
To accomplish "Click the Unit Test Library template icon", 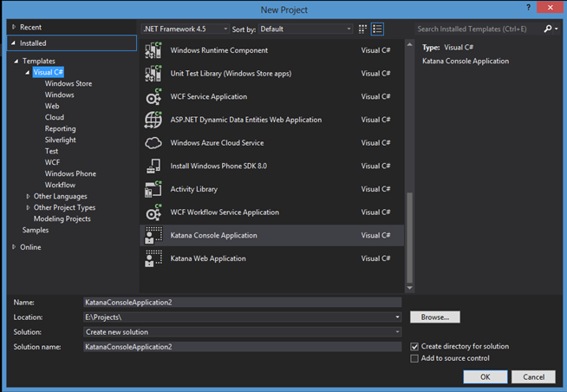I will 153,74.
